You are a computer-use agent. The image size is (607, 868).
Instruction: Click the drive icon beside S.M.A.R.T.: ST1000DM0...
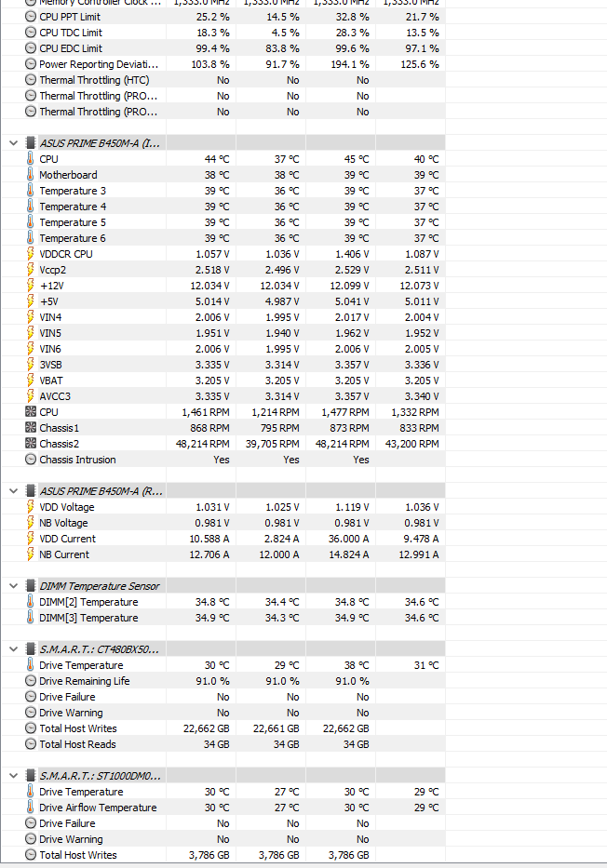31,776
